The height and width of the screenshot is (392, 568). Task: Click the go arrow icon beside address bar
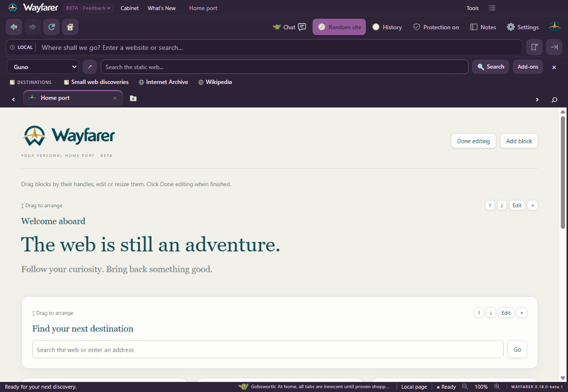554,47
